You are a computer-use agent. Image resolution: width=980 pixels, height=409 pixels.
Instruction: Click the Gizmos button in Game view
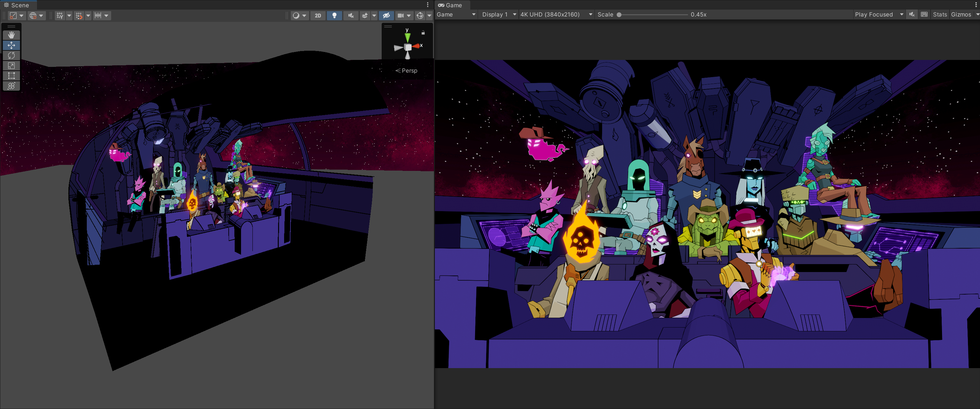(961, 15)
